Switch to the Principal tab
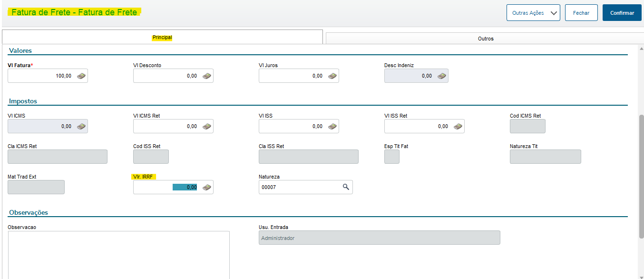The width and height of the screenshot is (644, 279). click(x=162, y=37)
